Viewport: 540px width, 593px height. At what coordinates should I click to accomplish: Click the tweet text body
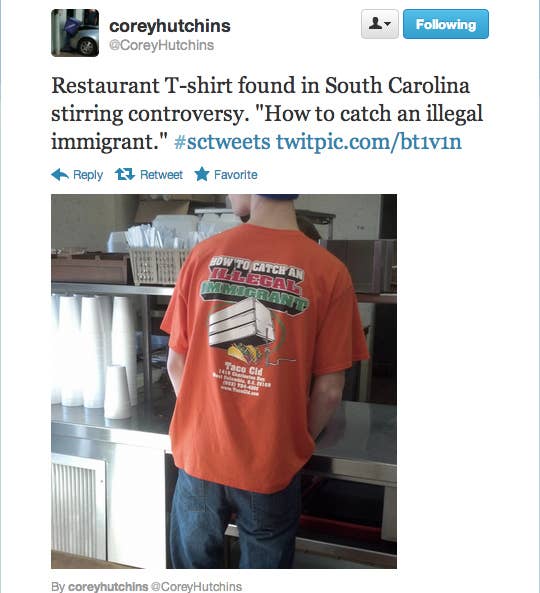coord(267,113)
